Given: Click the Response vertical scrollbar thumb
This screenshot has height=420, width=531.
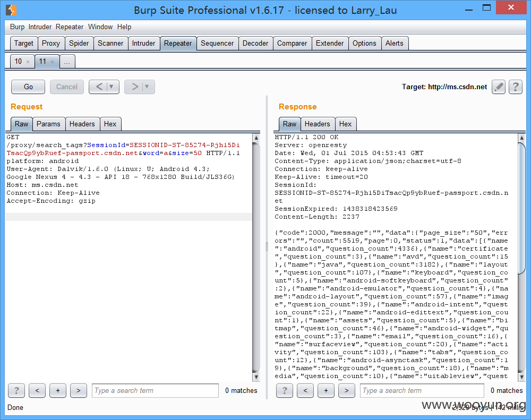Looking at the screenshot, I should click(x=522, y=207).
